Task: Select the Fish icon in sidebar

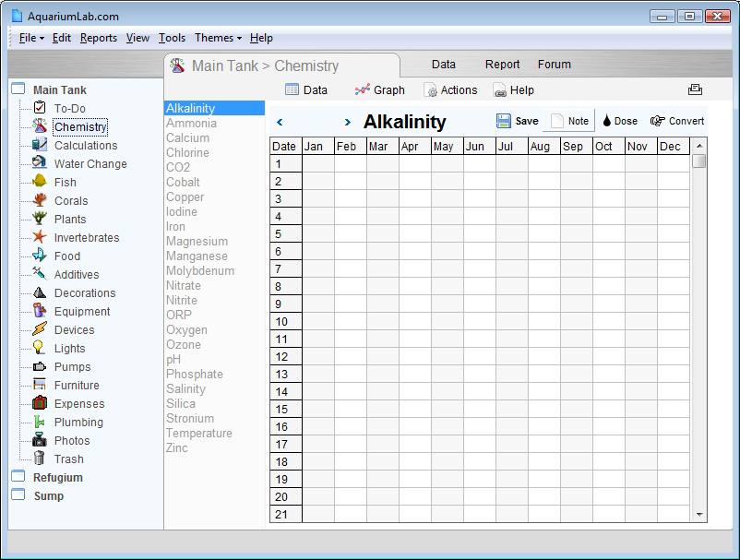Action: pyautogui.click(x=40, y=181)
